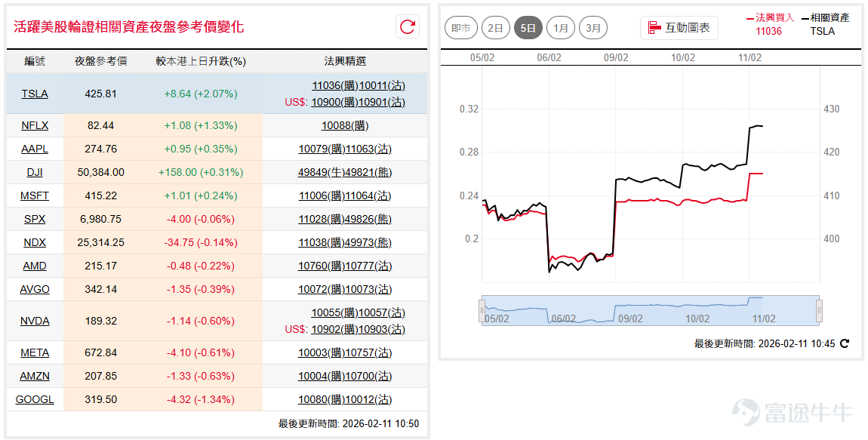Open SPX index link

(x=35, y=219)
